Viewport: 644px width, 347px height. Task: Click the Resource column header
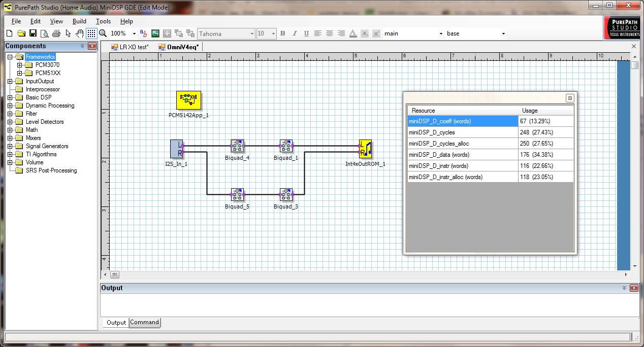point(463,110)
